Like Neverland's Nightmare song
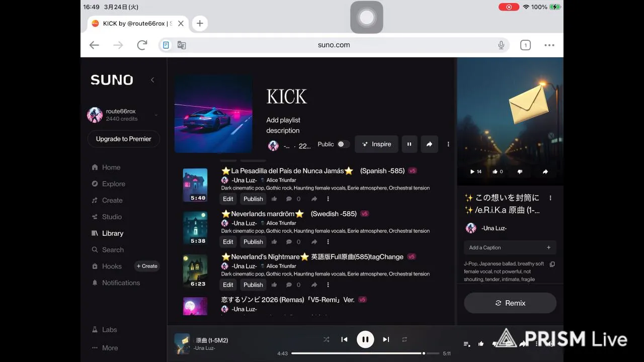Viewport: 644px width, 362px height. pyautogui.click(x=274, y=285)
